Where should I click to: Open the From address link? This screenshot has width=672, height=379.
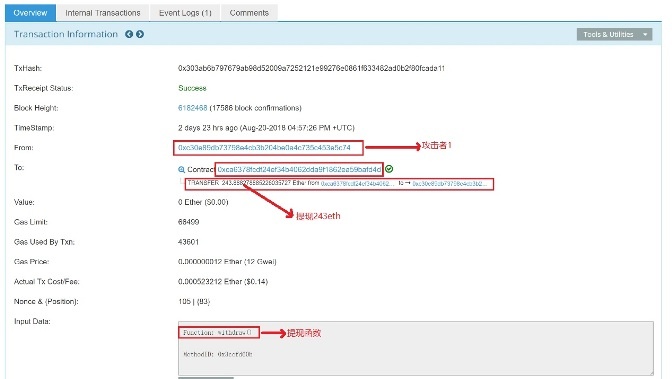click(264, 148)
